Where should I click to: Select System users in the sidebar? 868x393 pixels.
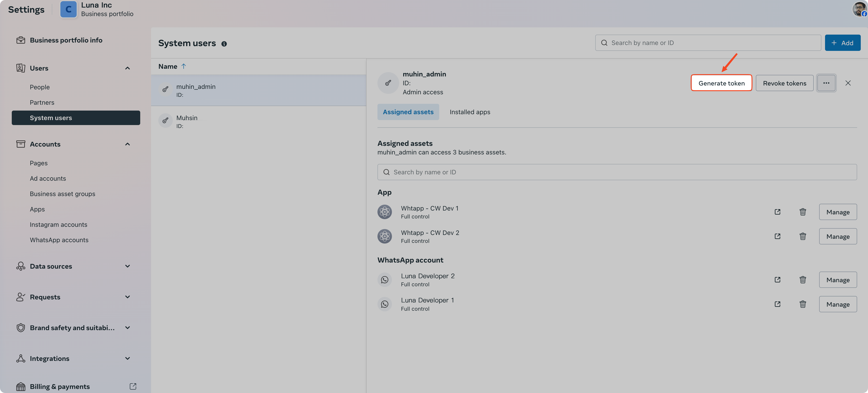[76, 118]
